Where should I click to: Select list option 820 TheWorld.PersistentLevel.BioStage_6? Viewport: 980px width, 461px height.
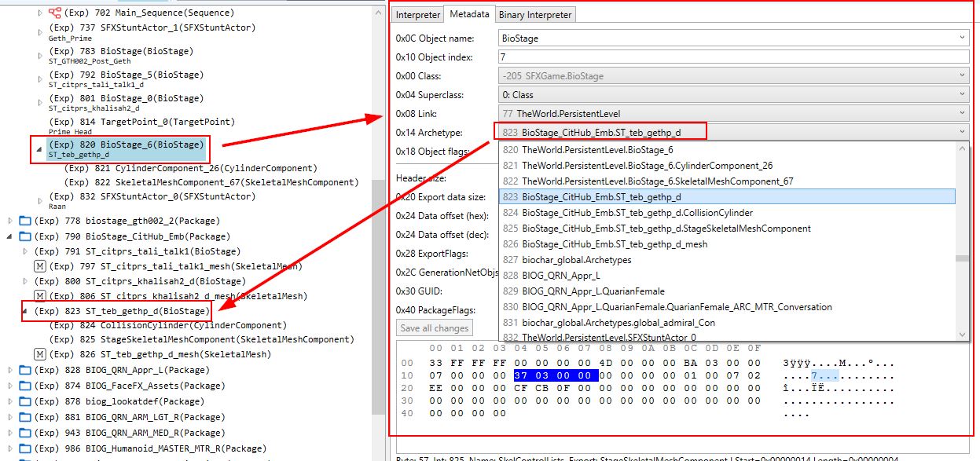[728, 150]
